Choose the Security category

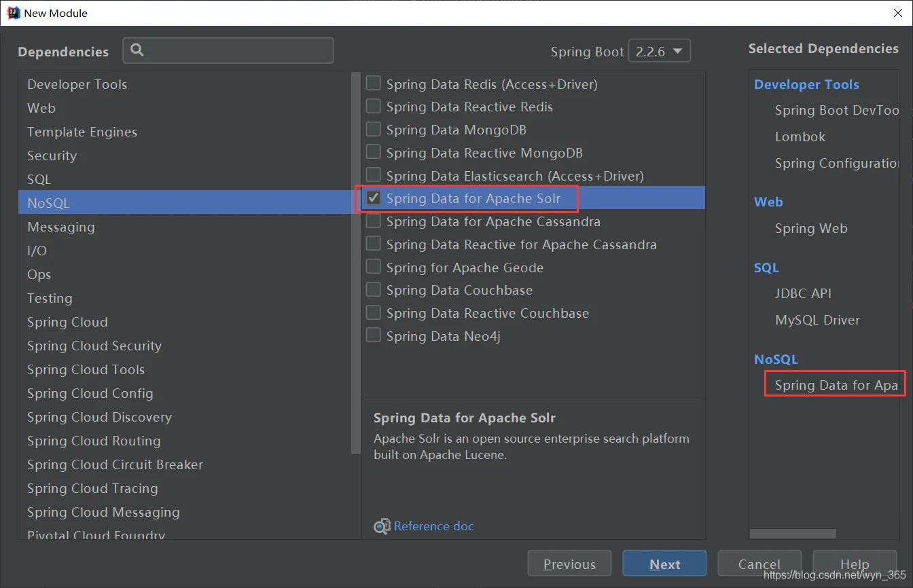pos(185,155)
